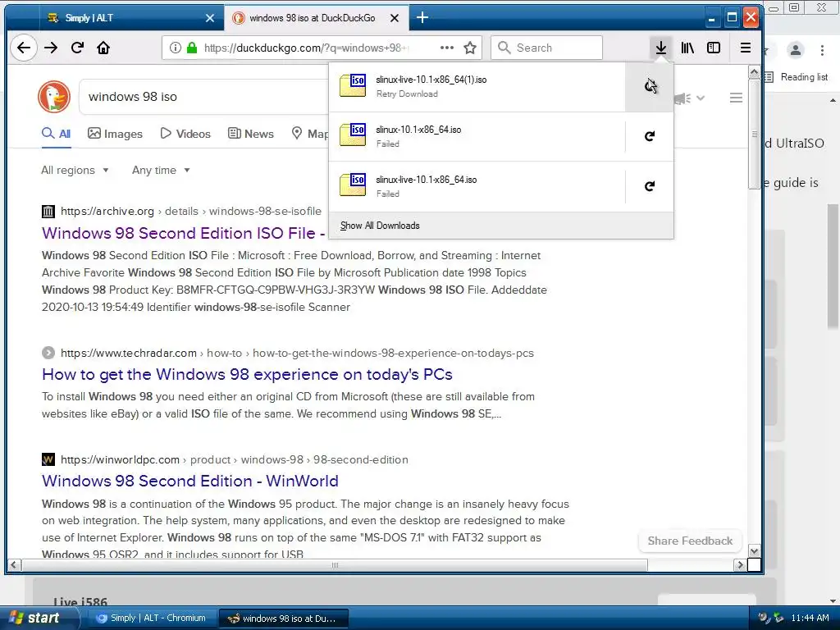Open the techradar.com result URL
The image size is (840, 630).
pos(297,353)
